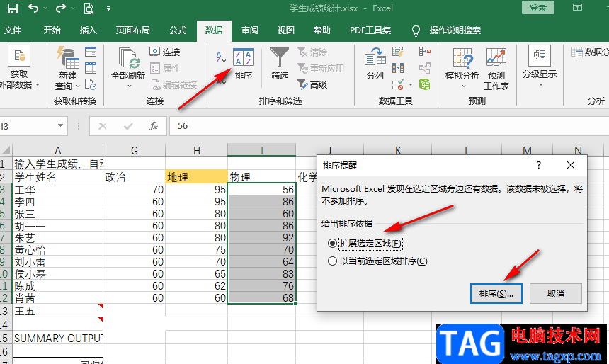Select Expand the selection (扩展选定区域) radio button
This screenshot has height=364, width=609.
click(332, 244)
